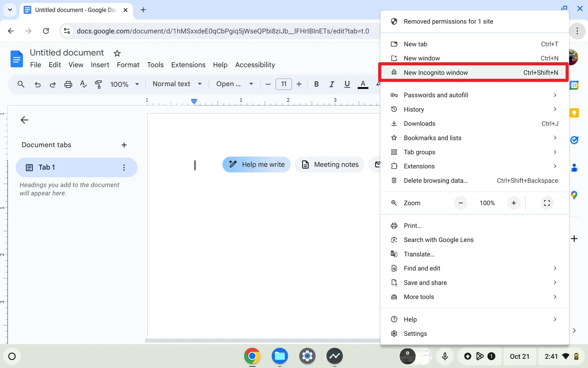Click the Meeting notes chip
The width and height of the screenshot is (588, 368).
(330, 164)
